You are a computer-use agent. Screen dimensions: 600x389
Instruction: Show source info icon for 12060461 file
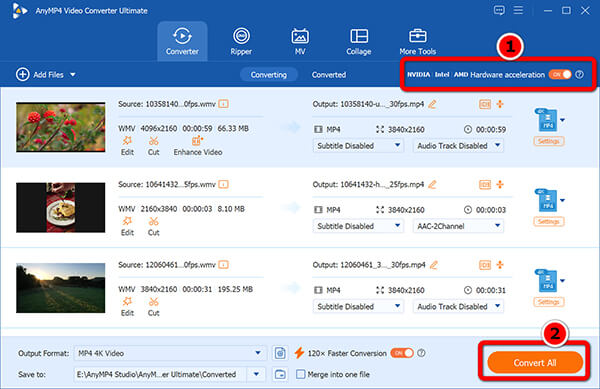click(223, 265)
